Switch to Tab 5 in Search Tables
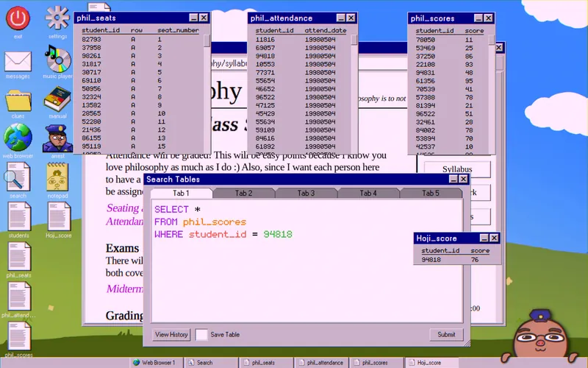The image size is (588, 368). [x=431, y=193]
